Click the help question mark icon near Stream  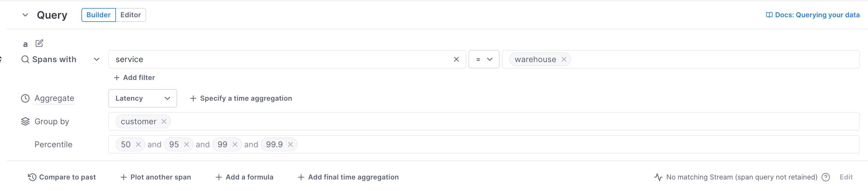[825, 177]
